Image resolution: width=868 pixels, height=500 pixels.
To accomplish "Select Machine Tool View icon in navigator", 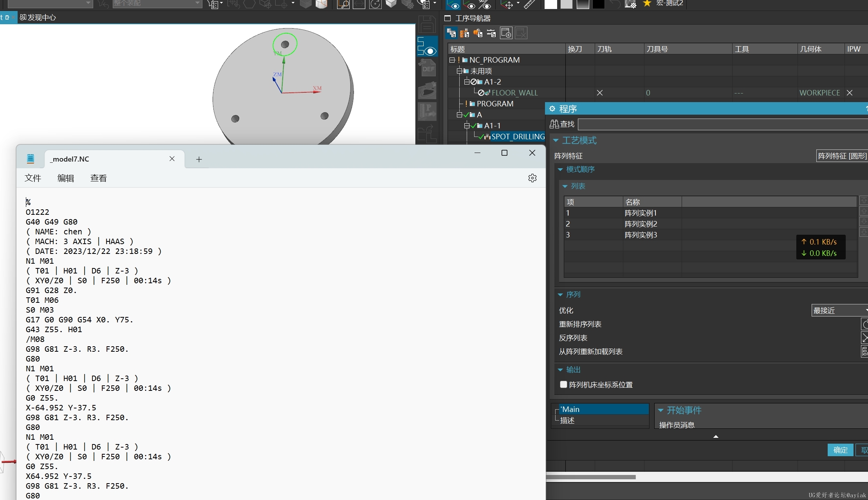I will pyautogui.click(x=465, y=33).
